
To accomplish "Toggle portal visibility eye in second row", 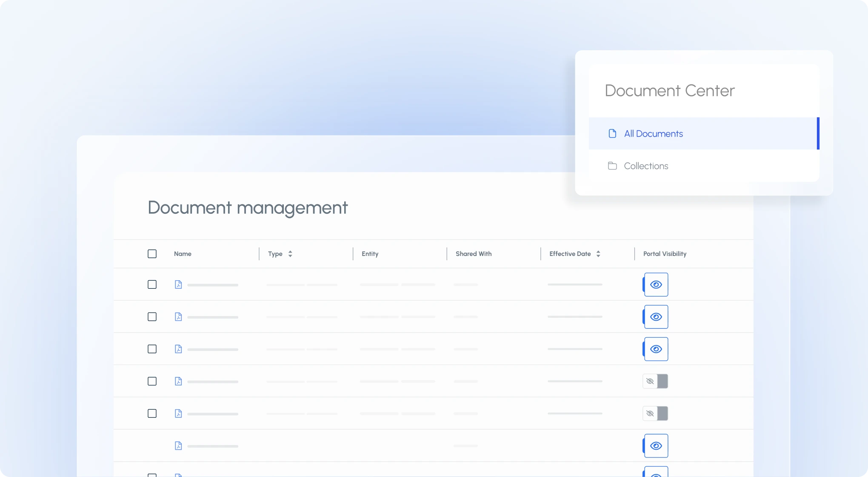I will point(656,317).
